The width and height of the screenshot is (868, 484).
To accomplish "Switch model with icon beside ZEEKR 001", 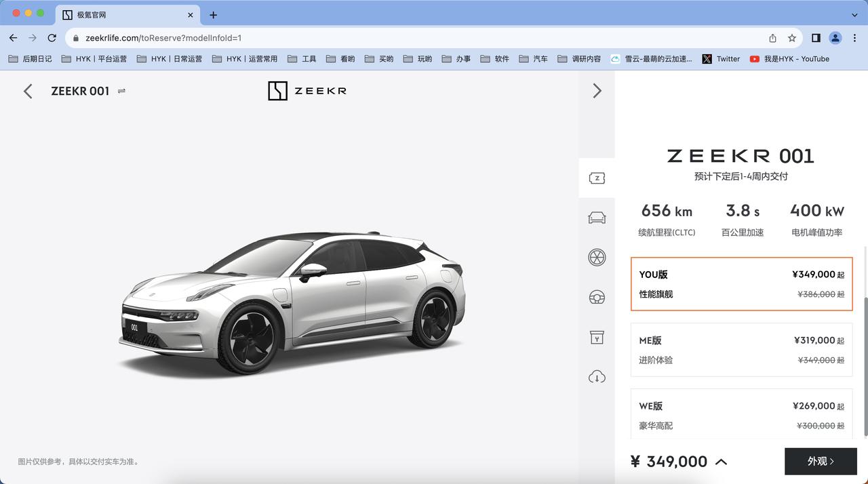I will (121, 91).
